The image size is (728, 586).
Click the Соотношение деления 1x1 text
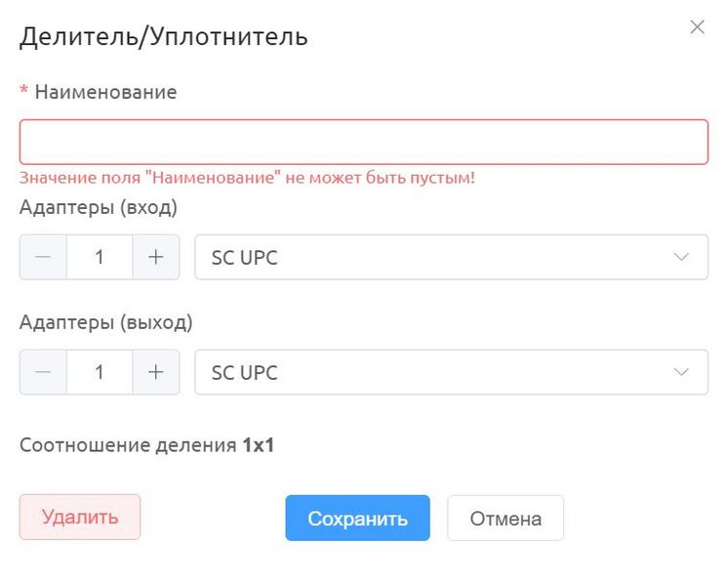click(x=146, y=445)
